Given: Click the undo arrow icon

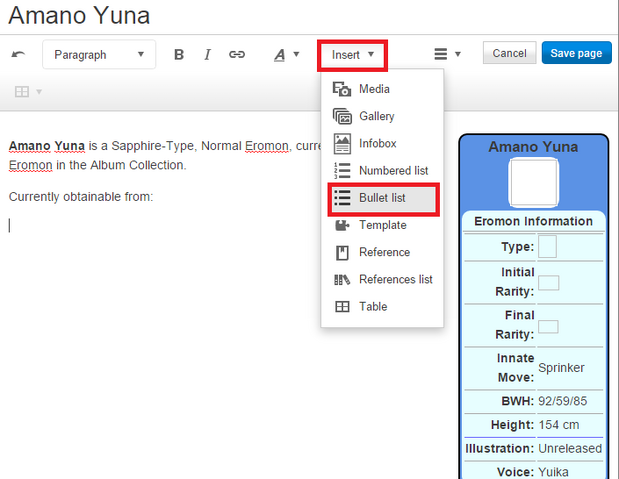Looking at the screenshot, I should click(x=18, y=54).
